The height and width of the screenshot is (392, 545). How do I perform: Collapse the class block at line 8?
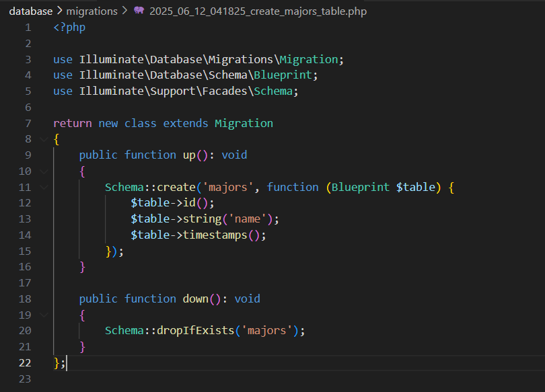point(44,139)
